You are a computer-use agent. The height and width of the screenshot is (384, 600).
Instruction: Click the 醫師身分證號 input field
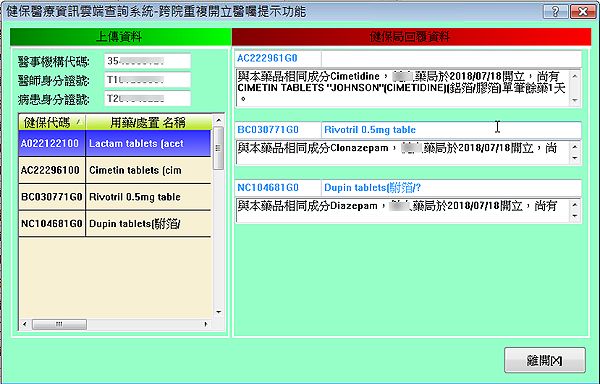coord(147,80)
